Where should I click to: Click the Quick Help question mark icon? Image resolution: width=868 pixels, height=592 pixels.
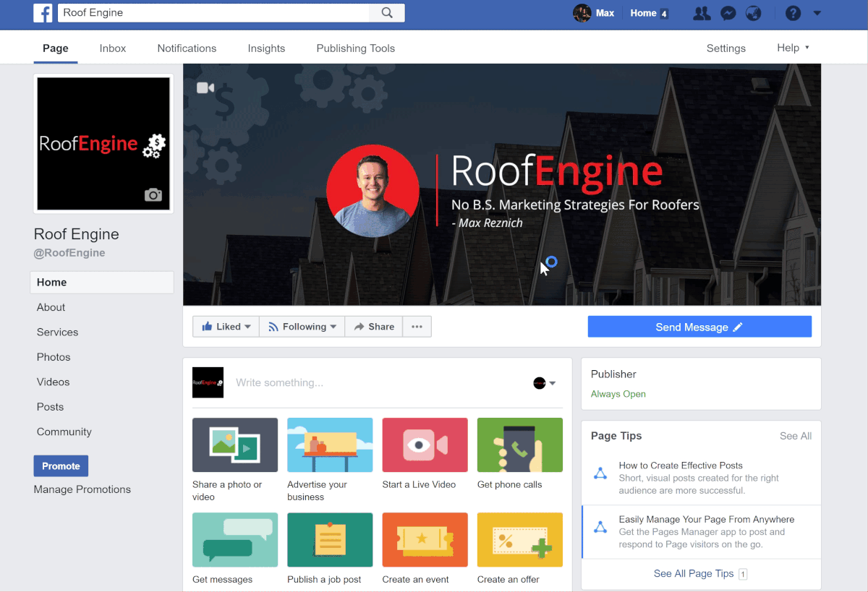(793, 13)
